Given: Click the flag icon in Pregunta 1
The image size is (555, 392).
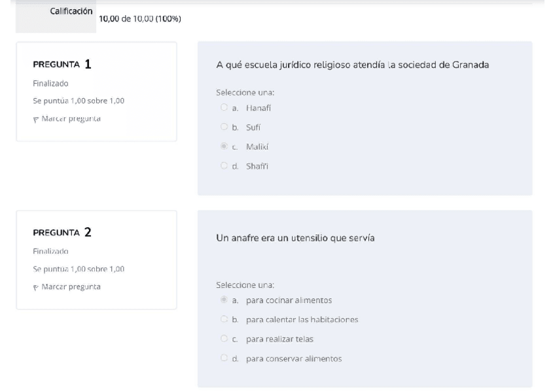Looking at the screenshot, I should tap(35, 118).
